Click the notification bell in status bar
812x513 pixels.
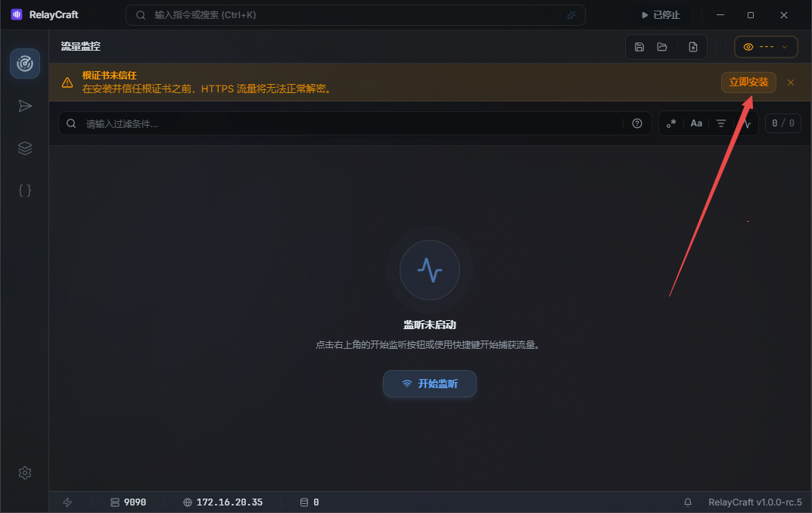(x=688, y=502)
